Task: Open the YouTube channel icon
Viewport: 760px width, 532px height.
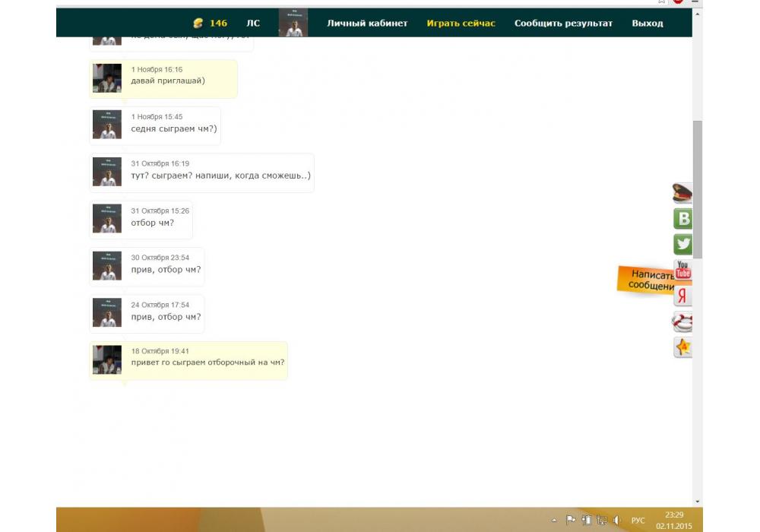Action: pyautogui.click(x=682, y=270)
